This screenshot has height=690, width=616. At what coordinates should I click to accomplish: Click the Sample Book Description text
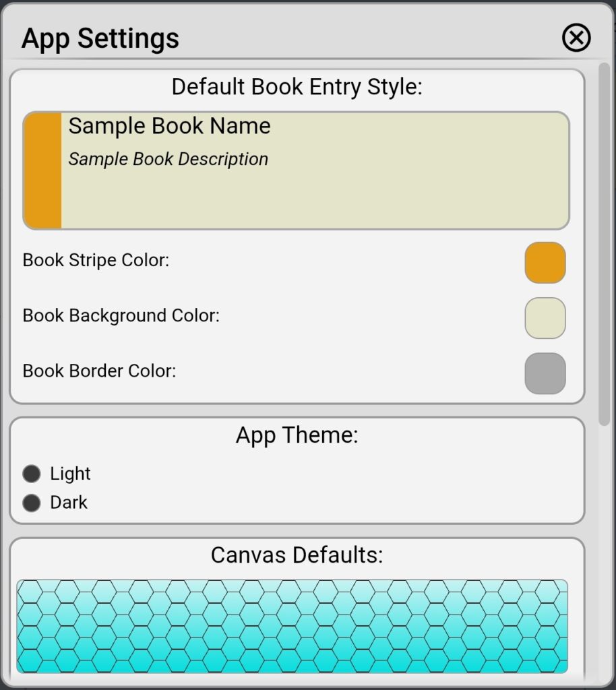168,159
